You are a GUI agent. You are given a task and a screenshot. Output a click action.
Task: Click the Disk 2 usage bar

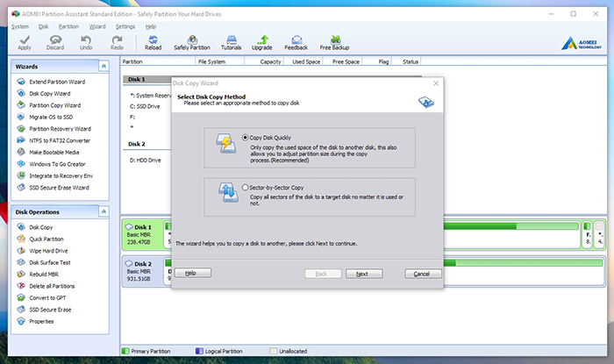[523, 262]
